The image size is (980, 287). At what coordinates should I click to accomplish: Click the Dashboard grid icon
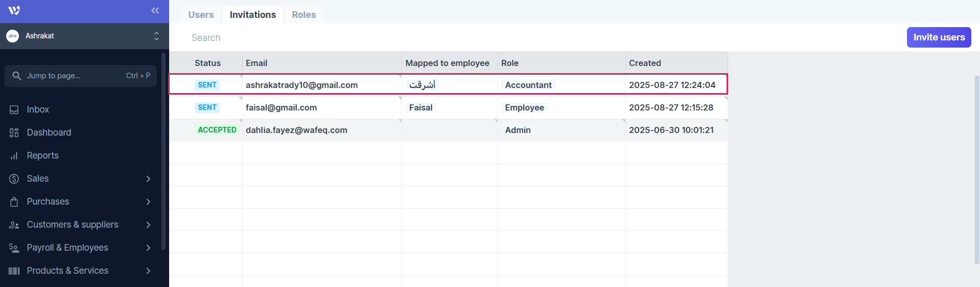pyautogui.click(x=14, y=133)
